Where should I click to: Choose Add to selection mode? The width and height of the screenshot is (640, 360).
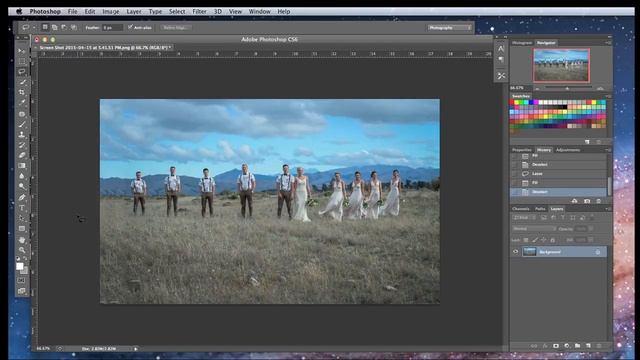click(x=54, y=27)
